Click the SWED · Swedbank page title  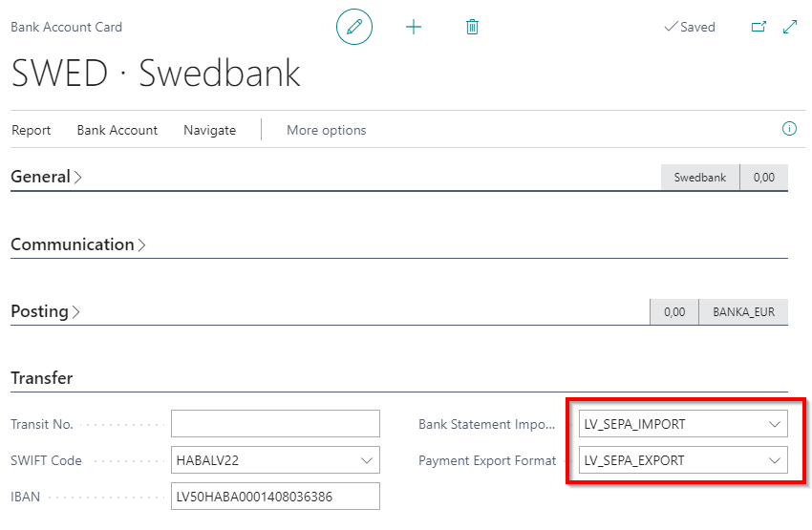coord(156,73)
